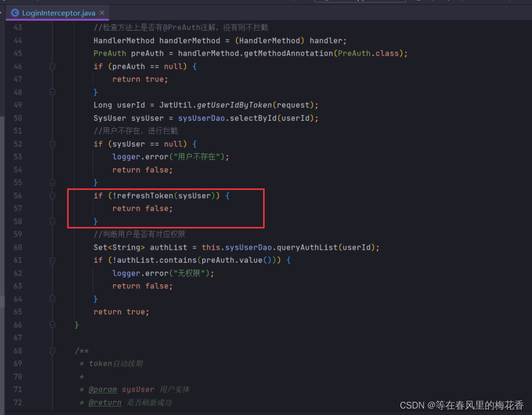Close the LoginInterceptor.java tab
532x415 pixels.
coord(101,13)
